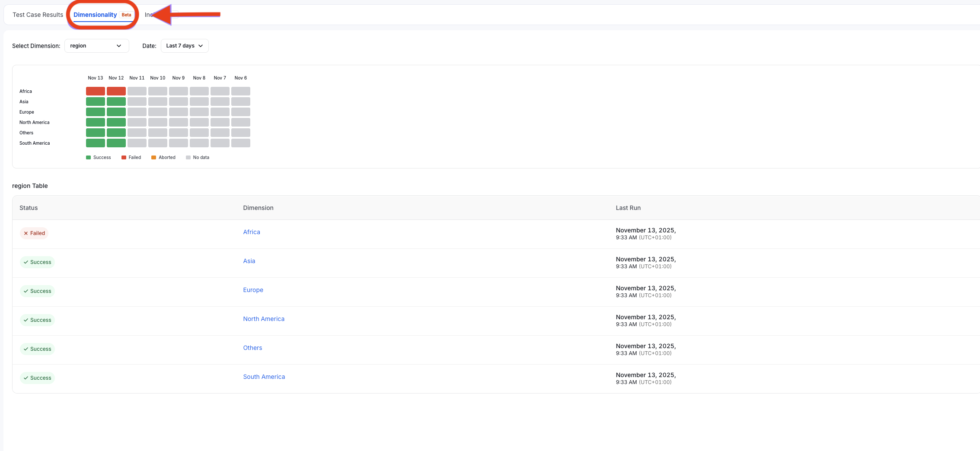The height and width of the screenshot is (451, 980).
Task: Click the Nov 13 heatmap column label
Action: click(x=96, y=78)
